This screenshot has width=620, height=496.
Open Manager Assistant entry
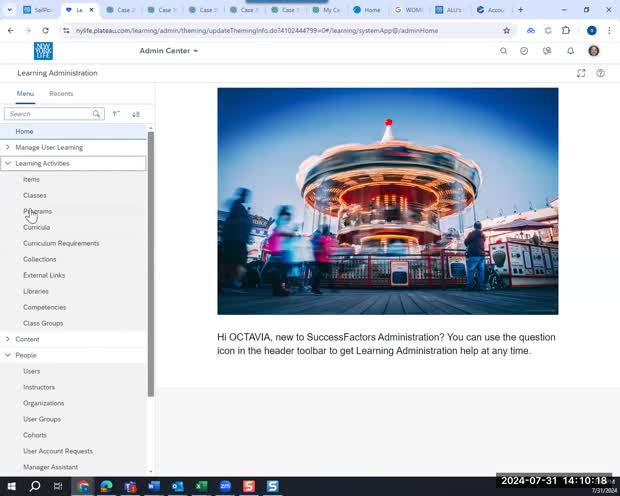pos(50,467)
